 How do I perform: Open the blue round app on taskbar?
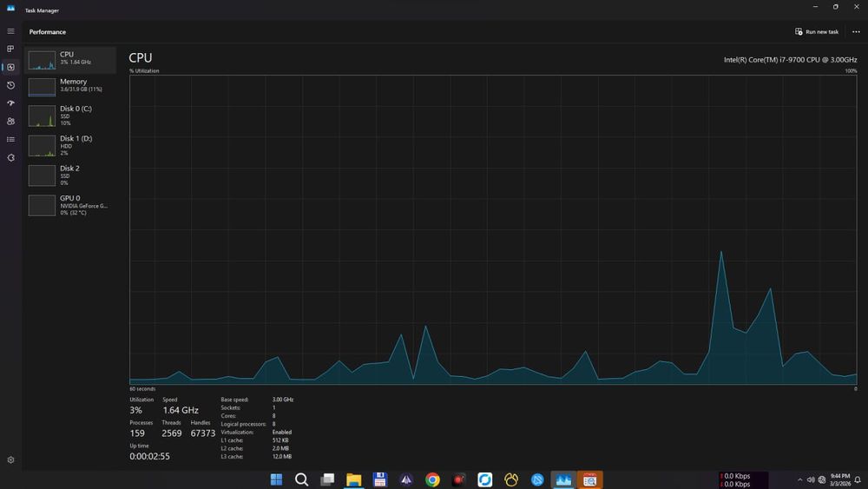coord(537,479)
